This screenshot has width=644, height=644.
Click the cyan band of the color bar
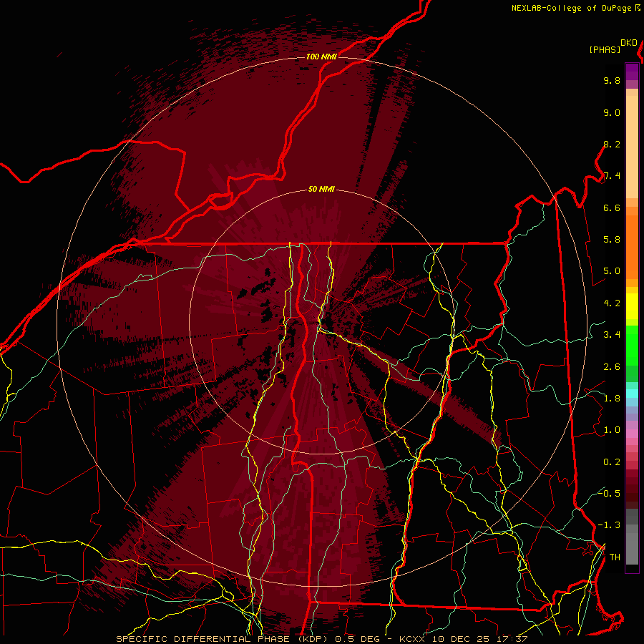click(x=632, y=394)
